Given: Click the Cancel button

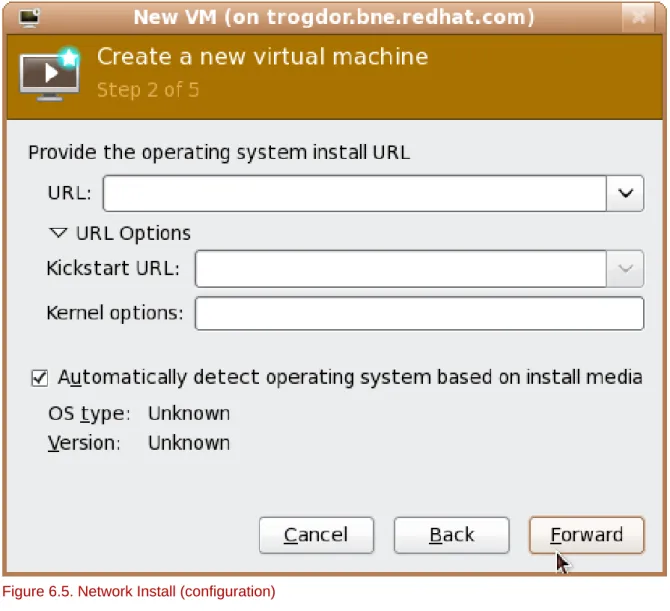Looking at the screenshot, I should pos(316,535).
